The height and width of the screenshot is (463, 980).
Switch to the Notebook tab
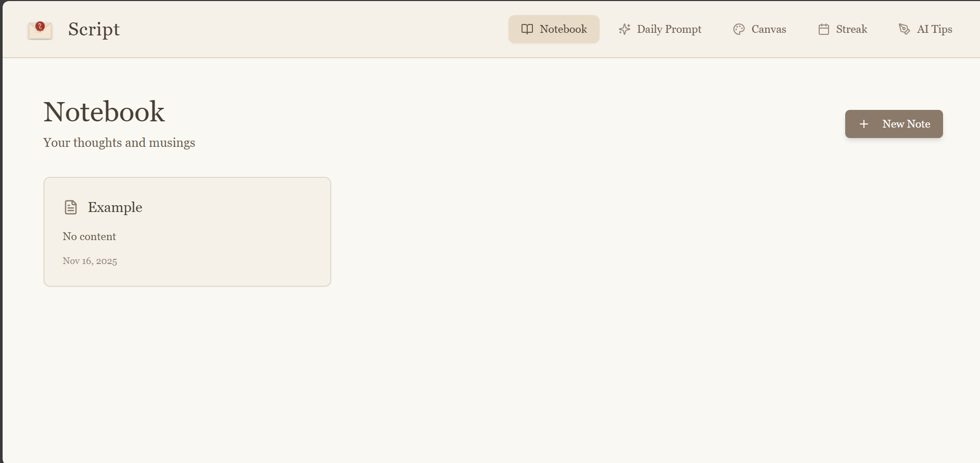click(x=554, y=29)
